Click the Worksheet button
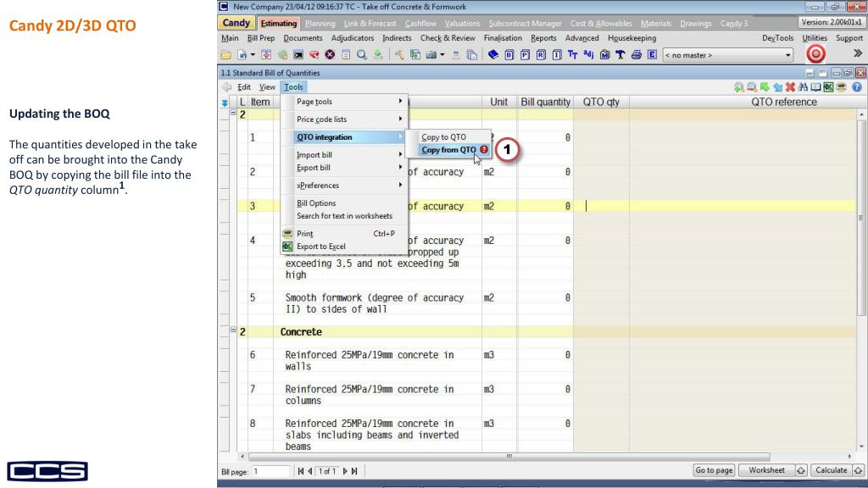The width and height of the screenshot is (868, 488). click(x=766, y=470)
